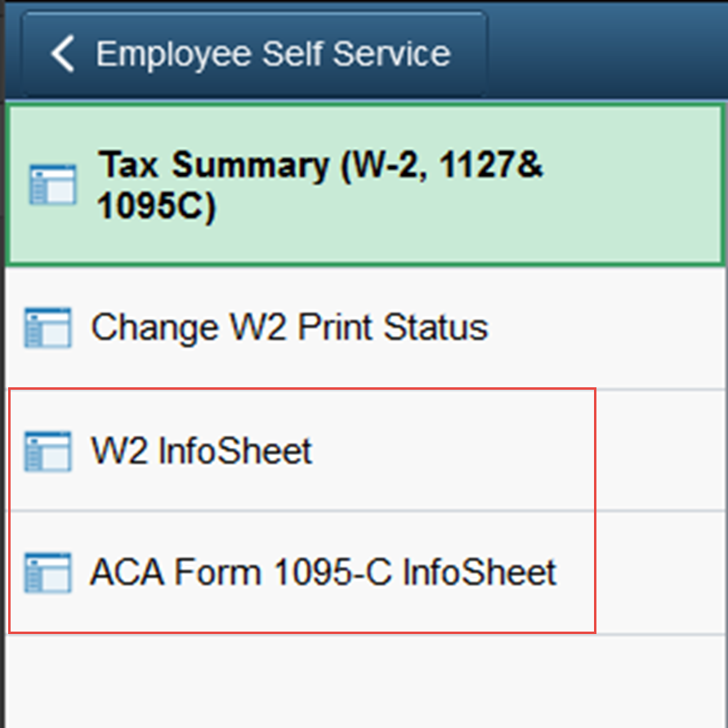Screen dimensions: 728x728
Task: Click the word "InfoSheet" in the ACA Form row
Action: click(x=480, y=572)
